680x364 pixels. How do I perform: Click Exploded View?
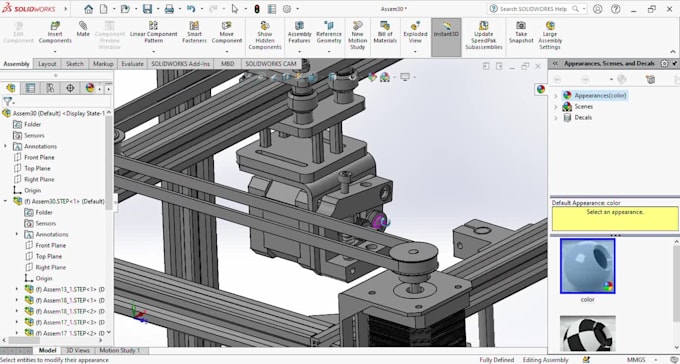pos(415,33)
